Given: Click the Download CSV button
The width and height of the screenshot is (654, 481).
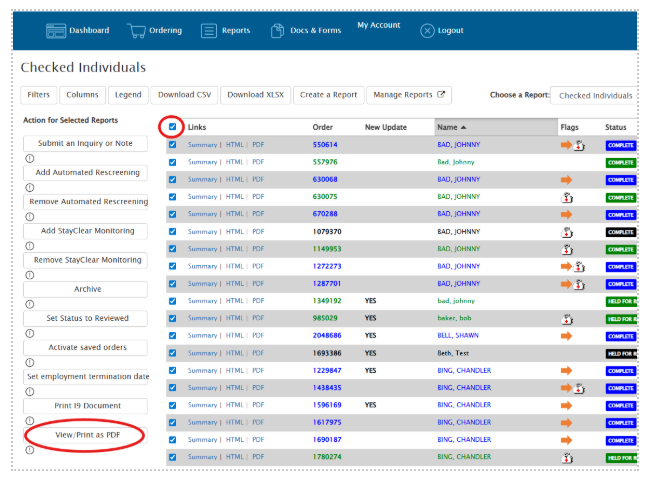Looking at the screenshot, I should point(184,96).
